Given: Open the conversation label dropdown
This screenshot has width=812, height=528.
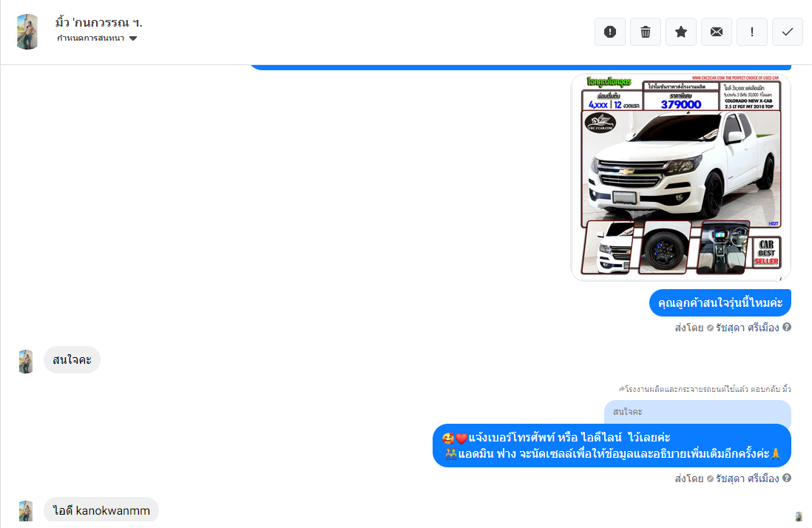Looking at the screenshot, I should point(97,38).
